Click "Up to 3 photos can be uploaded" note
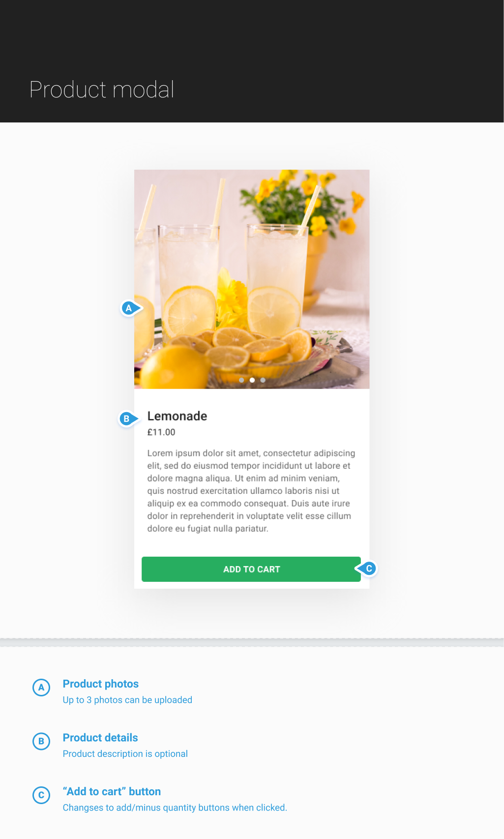 click(127, 700)
